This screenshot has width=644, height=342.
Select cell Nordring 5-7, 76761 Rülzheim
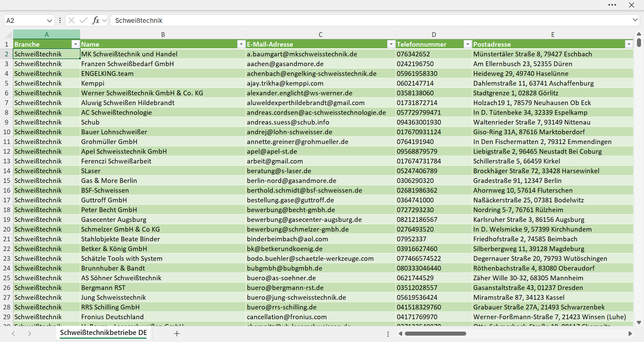pyautogui.click(x=553, y=210)
